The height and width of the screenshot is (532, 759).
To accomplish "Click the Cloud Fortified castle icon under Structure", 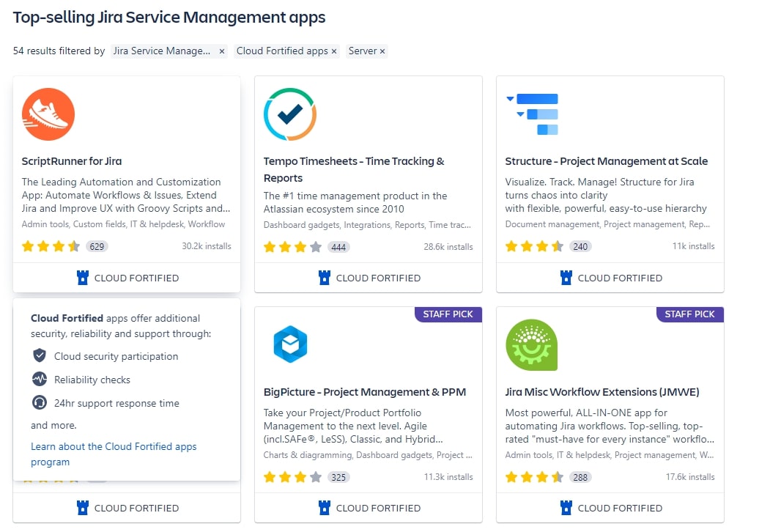I will click(566, 278).
